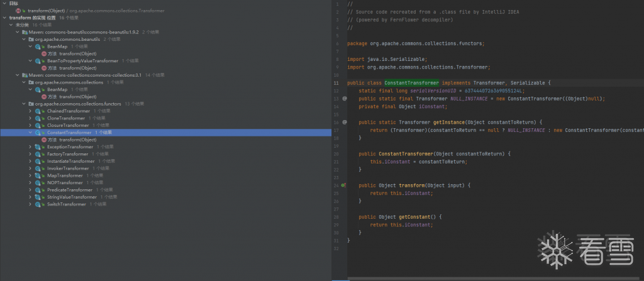
Task: Click the class icon next to ExceptionTransformer
Action: click(x=38, y=146)
